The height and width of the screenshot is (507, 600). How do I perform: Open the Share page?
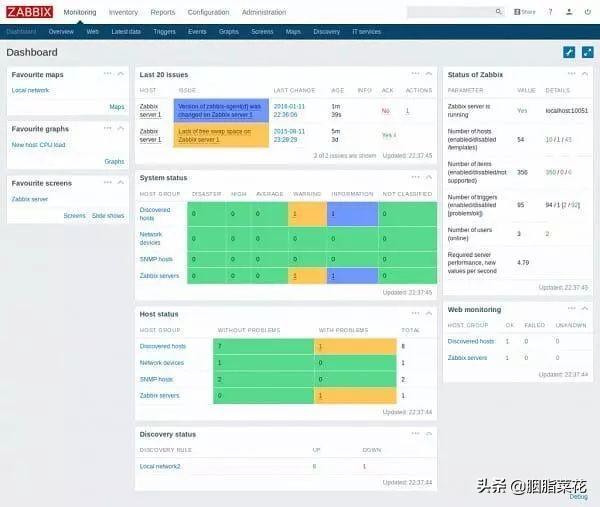[526, 12]
